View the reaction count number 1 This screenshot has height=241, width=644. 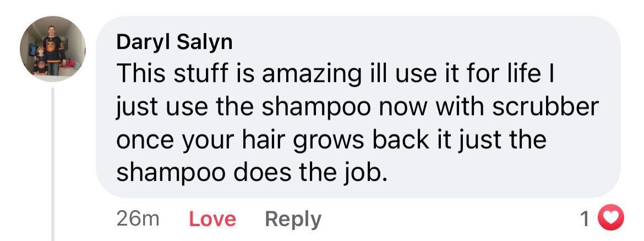[585, 219]
